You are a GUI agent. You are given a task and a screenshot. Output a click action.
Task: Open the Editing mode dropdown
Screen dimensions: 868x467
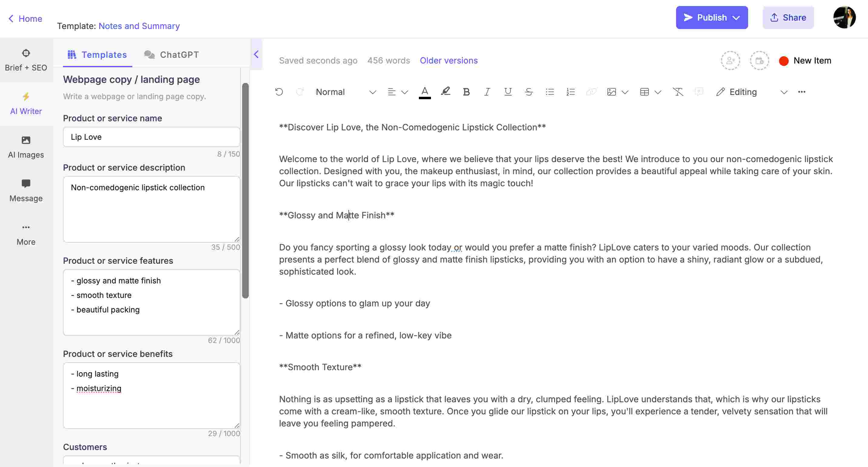751,92
